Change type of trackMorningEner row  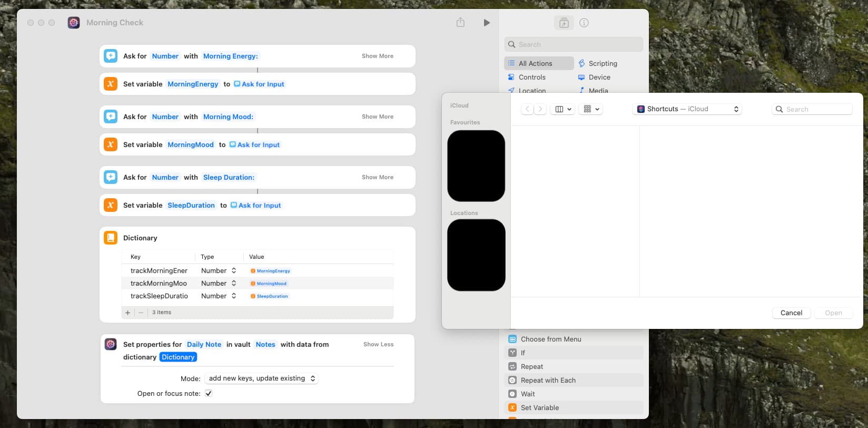[219, 270]
